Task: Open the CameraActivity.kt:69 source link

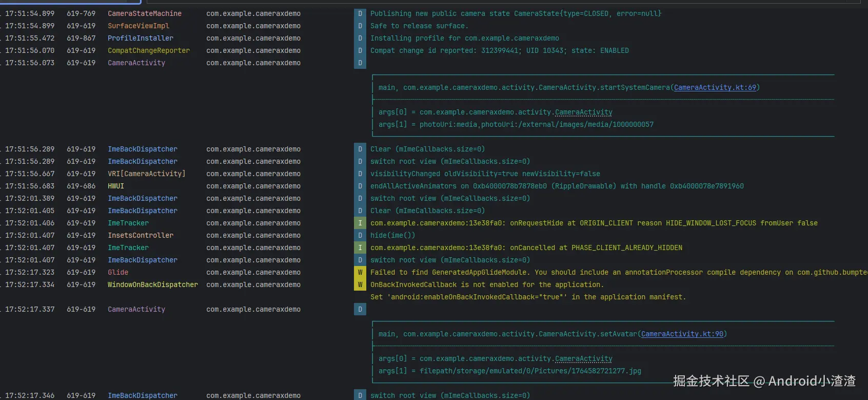Action: click(715, 88)
